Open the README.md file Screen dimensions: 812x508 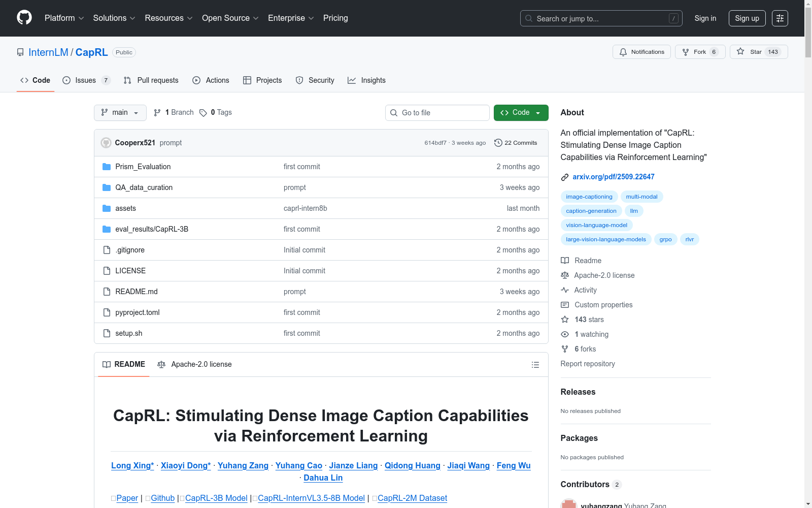point(137,292)
